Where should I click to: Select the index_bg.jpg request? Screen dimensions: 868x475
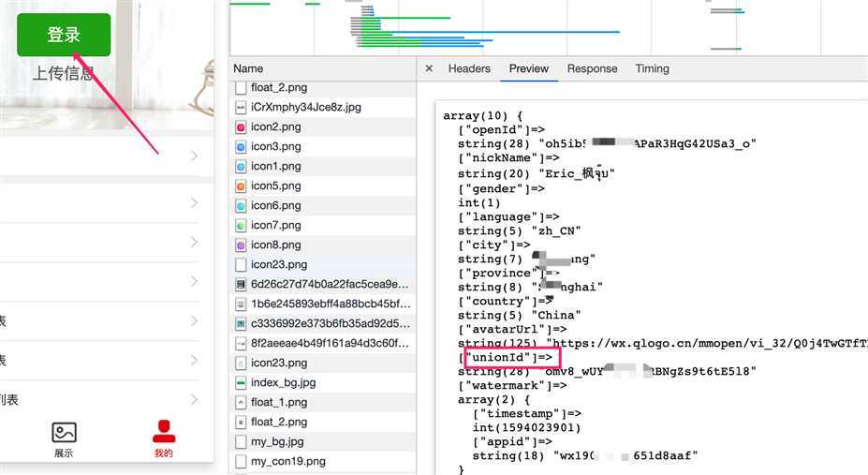pyautogui.click(x=323, y=382)
